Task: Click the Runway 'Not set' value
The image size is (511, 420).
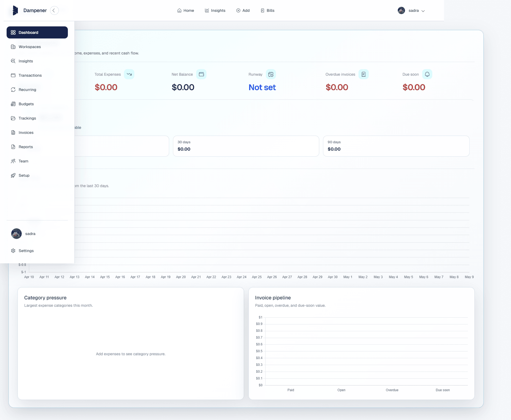Action: click(262, 87)
